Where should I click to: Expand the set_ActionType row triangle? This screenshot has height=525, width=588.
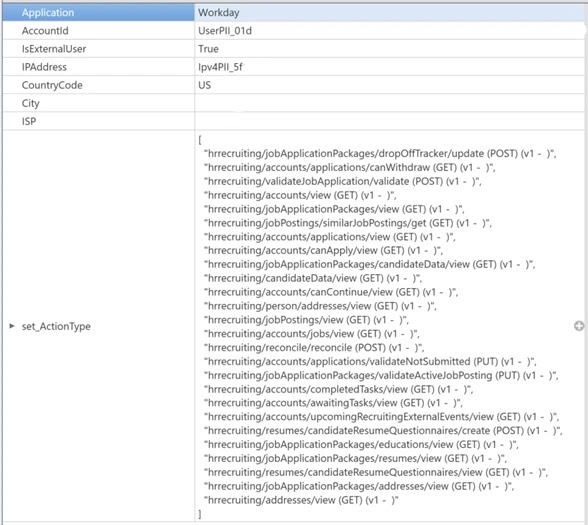[x=12, y=326]
